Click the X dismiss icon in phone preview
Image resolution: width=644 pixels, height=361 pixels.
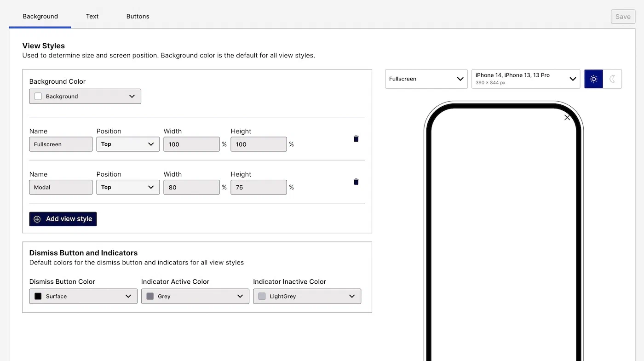pyautogui.click(x=567, y=118)
